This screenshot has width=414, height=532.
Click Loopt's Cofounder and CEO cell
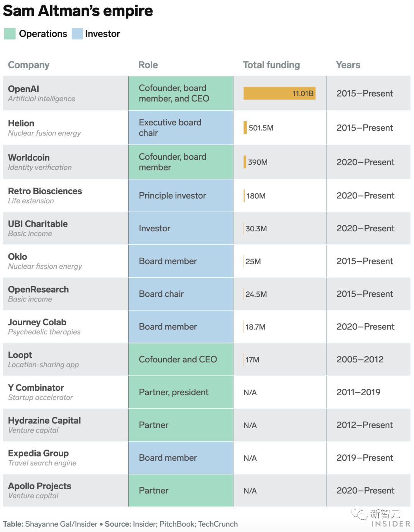tap(181, 359)
